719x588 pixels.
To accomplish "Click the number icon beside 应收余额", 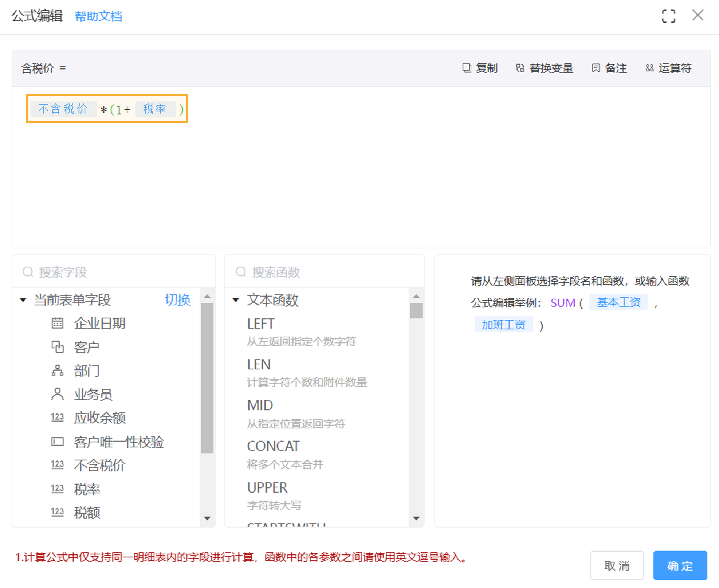I will pos(57,418).
